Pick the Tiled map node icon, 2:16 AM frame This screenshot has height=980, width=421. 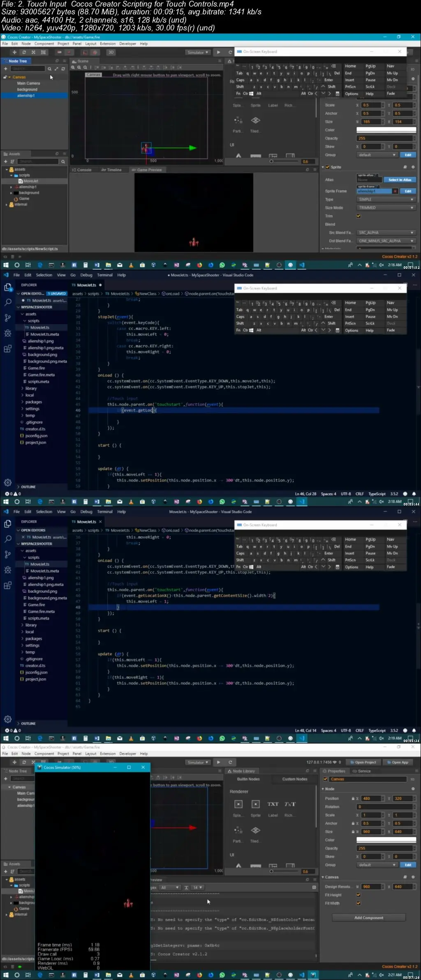pyautogui.click(x=255, y=120)
